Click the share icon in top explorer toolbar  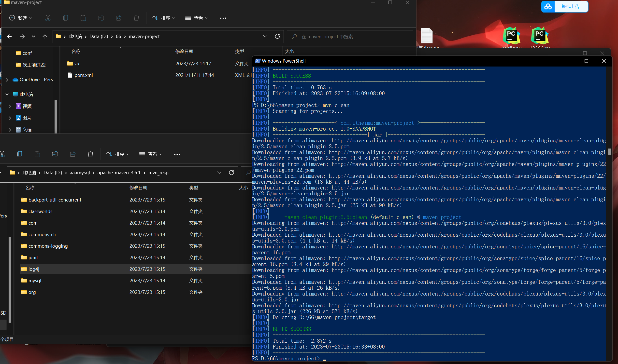click(119, 18)
